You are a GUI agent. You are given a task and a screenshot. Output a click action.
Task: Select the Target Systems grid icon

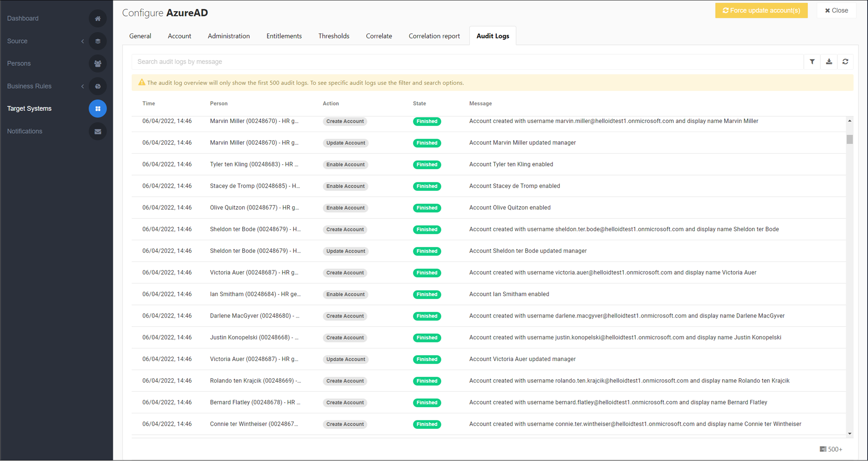tap(98, 109)
